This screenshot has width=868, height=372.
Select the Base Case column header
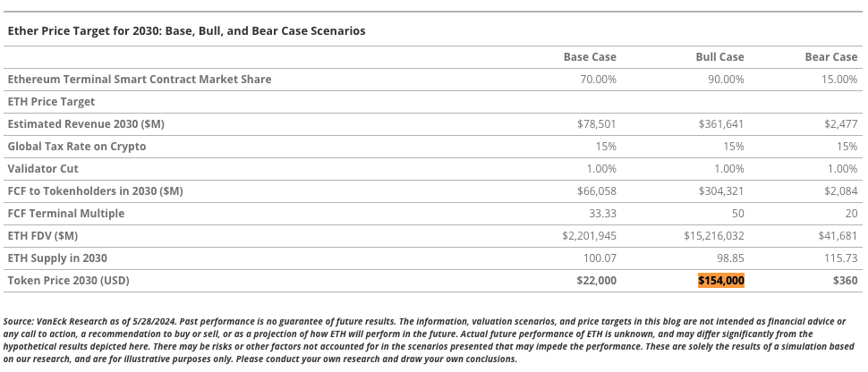pyautogui.click(x=590, y=57)
